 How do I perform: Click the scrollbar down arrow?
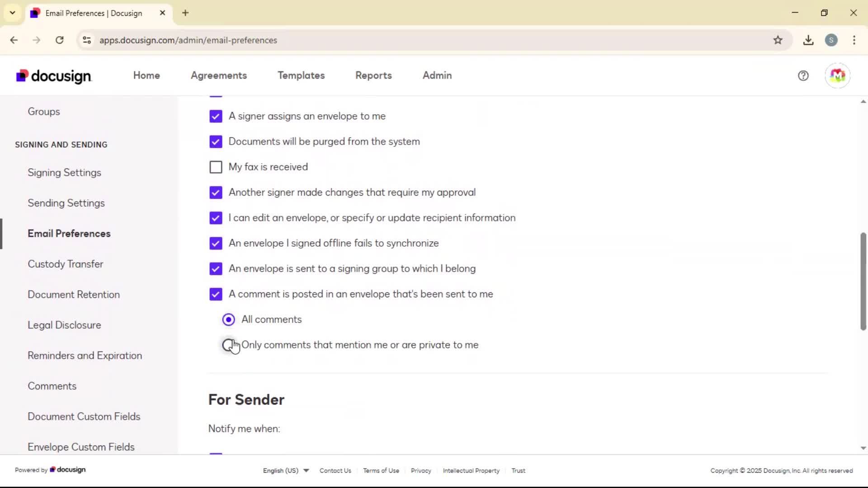863,448
